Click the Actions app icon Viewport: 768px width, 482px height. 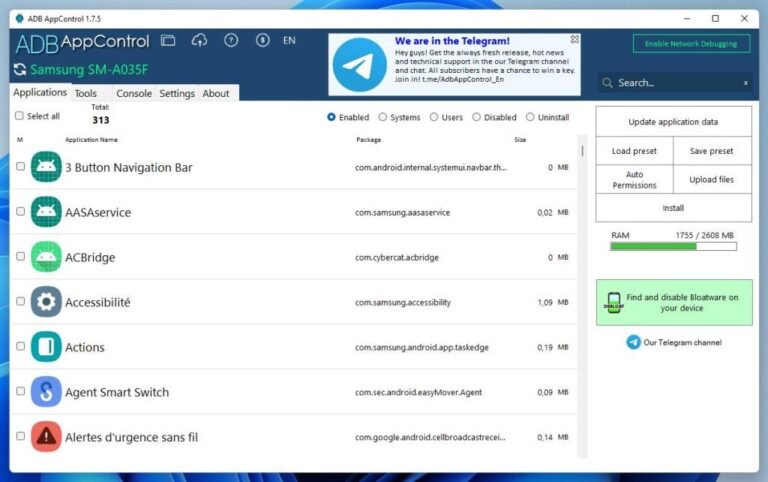point(46,347)
